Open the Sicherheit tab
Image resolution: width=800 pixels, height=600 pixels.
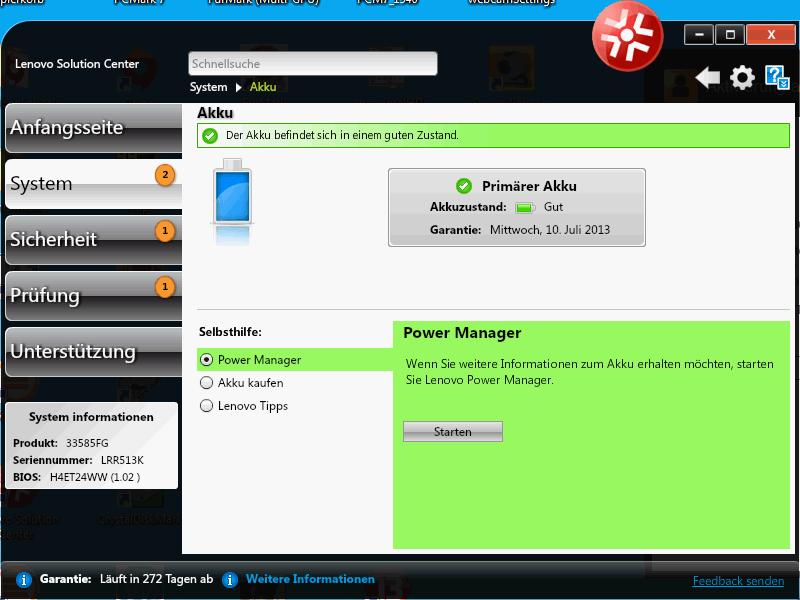coord(93,240)
